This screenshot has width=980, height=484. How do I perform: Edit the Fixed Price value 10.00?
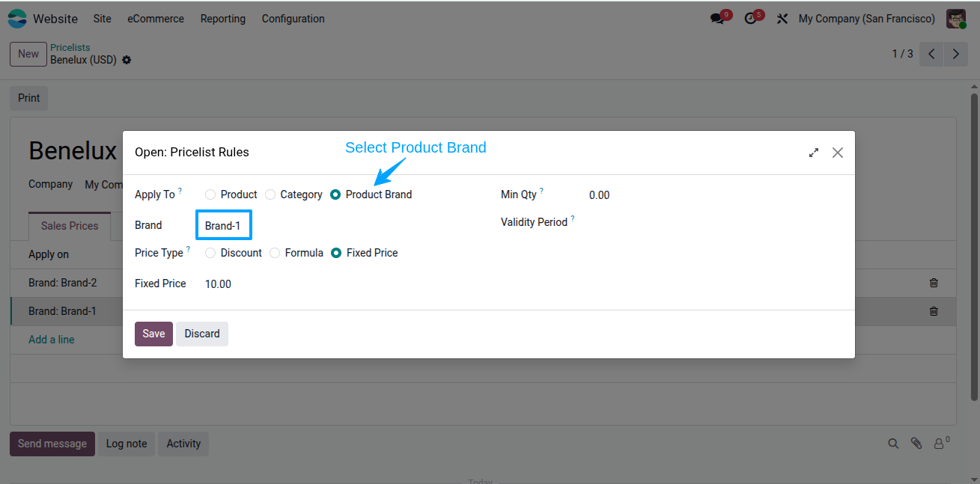coord(218,284)
